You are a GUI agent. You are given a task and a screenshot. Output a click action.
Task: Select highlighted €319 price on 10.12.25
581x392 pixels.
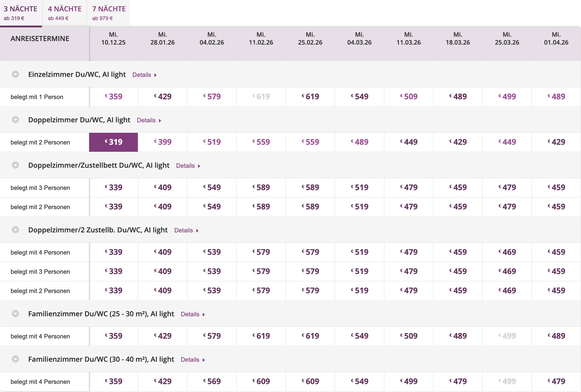point(113,142)
